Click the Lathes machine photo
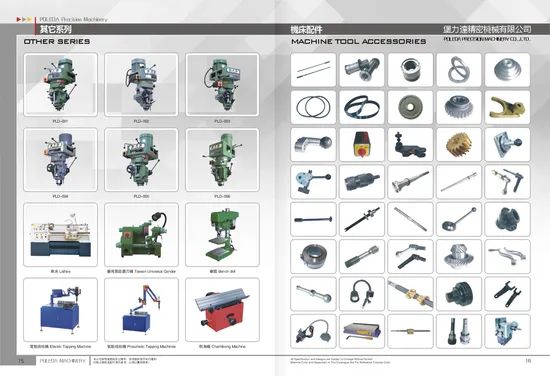The width and height of the screenshot is (550, 376). point(60,235)
